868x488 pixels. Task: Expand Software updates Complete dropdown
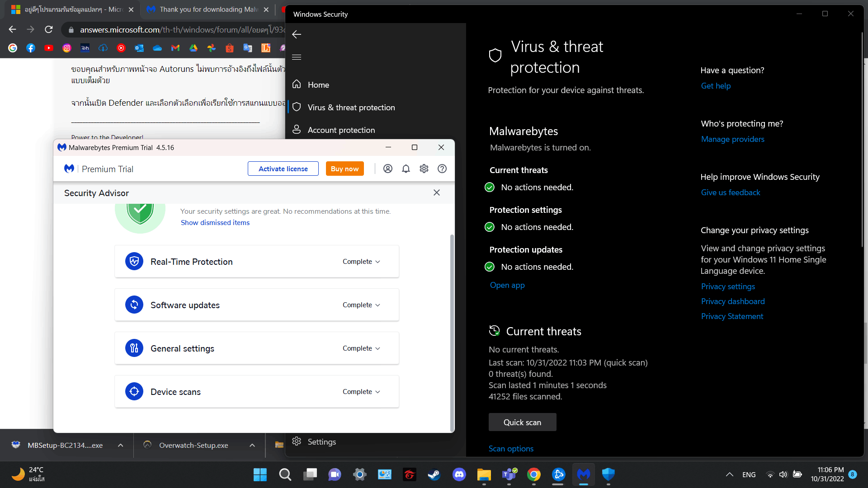point(361,305)
